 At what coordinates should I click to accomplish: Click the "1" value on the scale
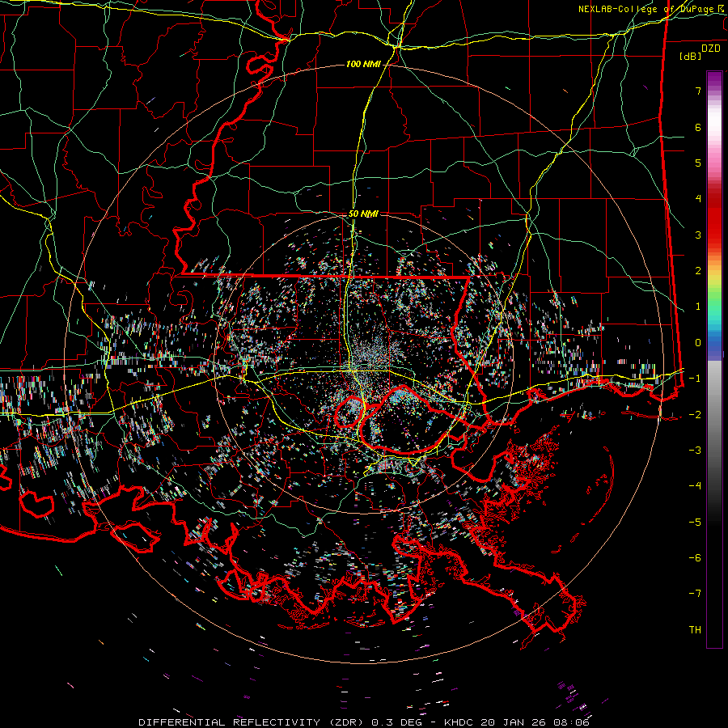698,307
